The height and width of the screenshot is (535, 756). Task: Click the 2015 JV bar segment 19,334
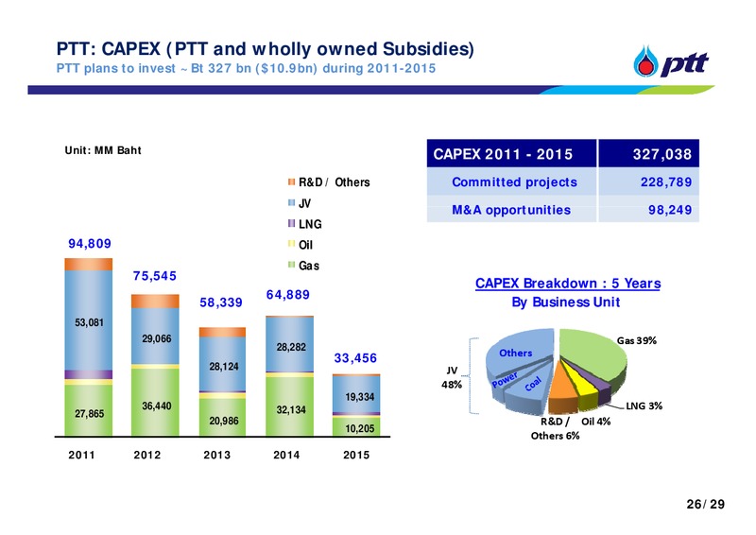pyautogui.click(x=356, y=394)
